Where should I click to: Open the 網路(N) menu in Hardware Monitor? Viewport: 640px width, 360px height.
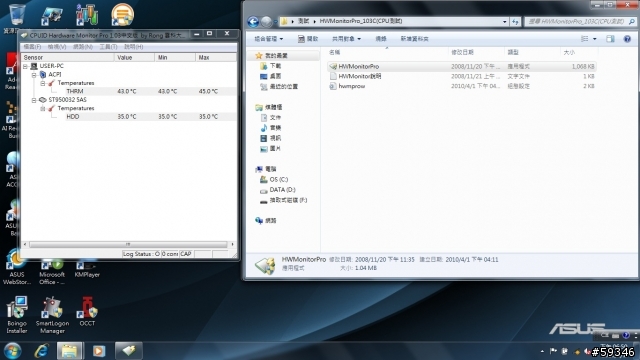(x=83, y=47)
